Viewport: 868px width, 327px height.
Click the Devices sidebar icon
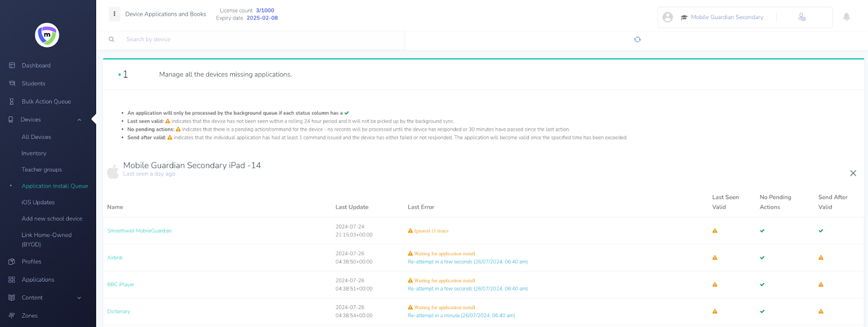click(x=11, y=120)
